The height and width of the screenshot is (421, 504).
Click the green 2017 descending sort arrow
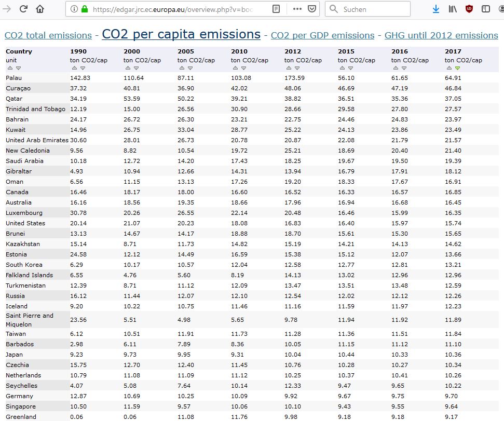click(x=458, y=68)
